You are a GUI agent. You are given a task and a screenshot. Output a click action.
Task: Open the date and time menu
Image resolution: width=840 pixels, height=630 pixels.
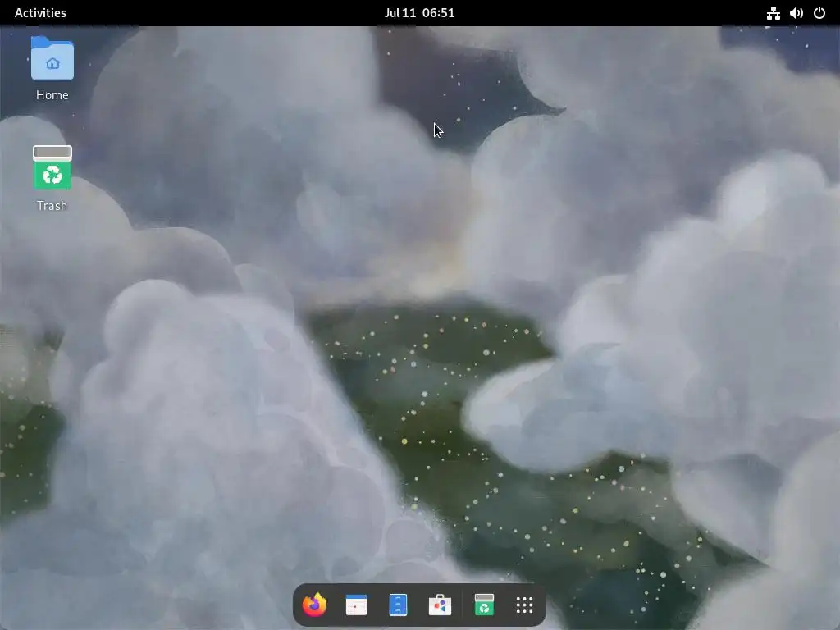[419, 13]
